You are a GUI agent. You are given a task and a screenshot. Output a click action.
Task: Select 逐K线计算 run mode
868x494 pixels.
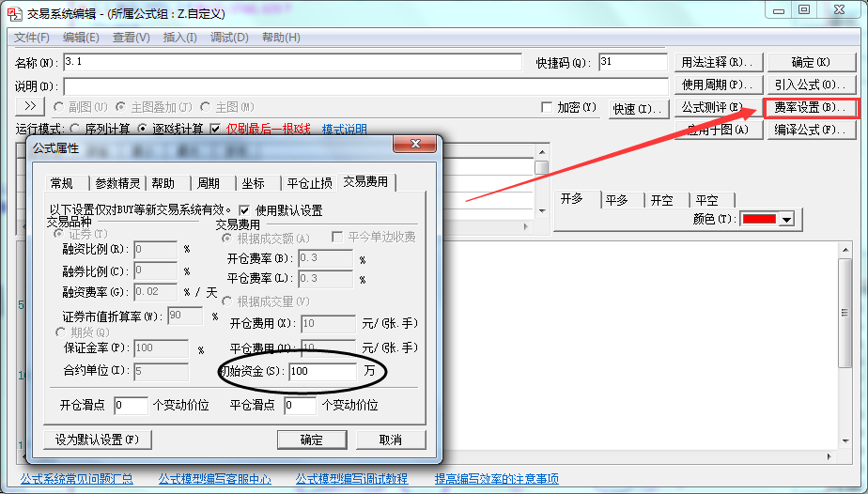pyautogui.click(x=142, y=129)
